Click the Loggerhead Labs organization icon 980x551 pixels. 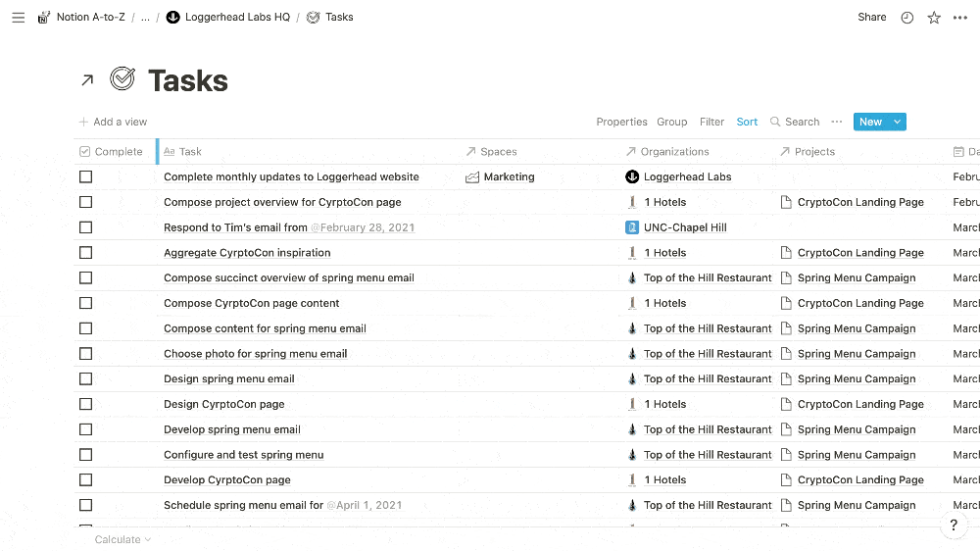coord(632,177)
